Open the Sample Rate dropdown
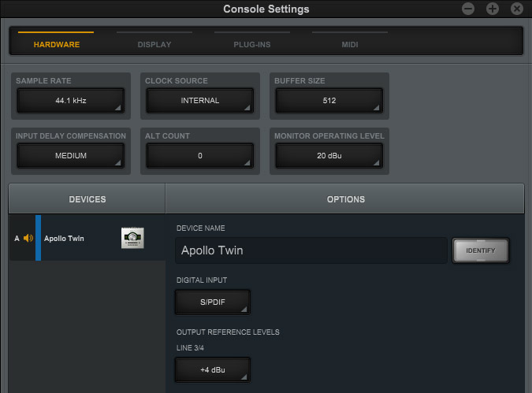The image size is (532, 393). click(x=71, y=100)
